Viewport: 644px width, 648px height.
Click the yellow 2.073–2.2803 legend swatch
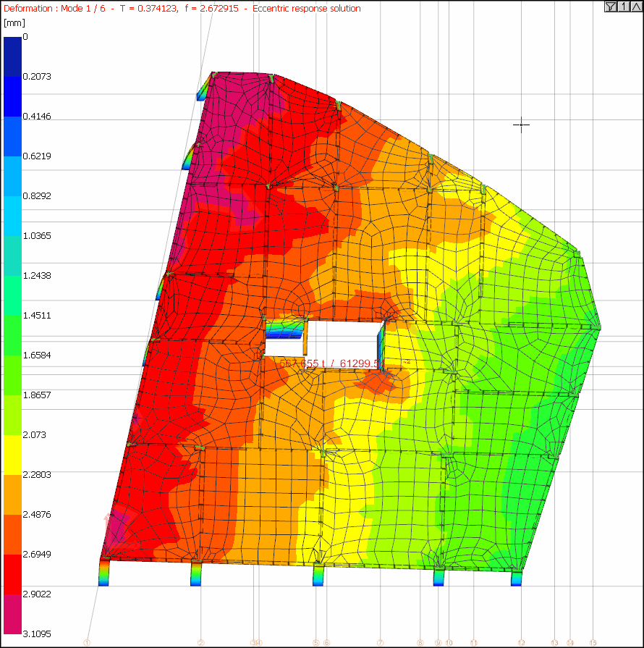[13, 455]
